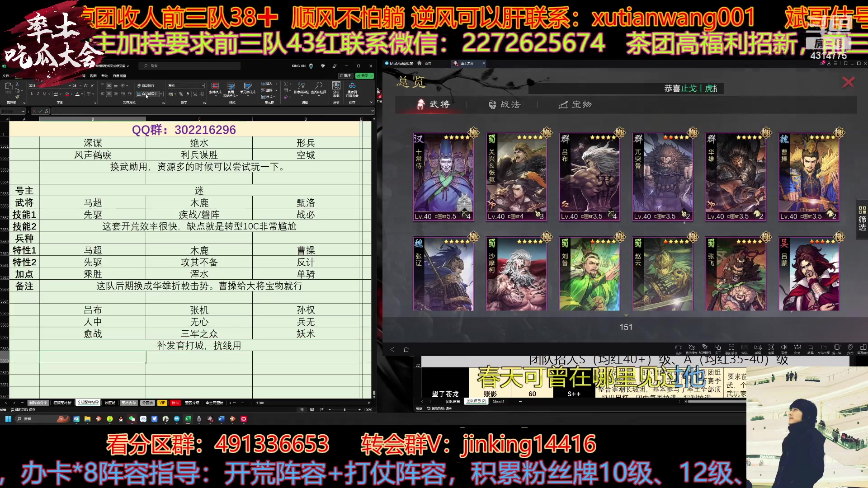Open the Merge and Center dropdown arrow

click(x=161, y=94)
